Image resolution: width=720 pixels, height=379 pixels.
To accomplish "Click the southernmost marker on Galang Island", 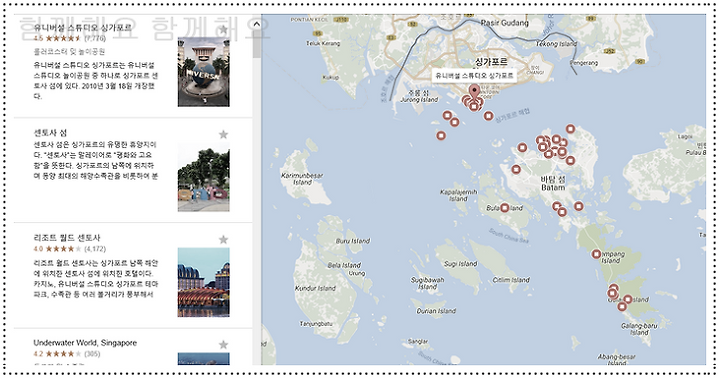I will (x=622, y=306).
